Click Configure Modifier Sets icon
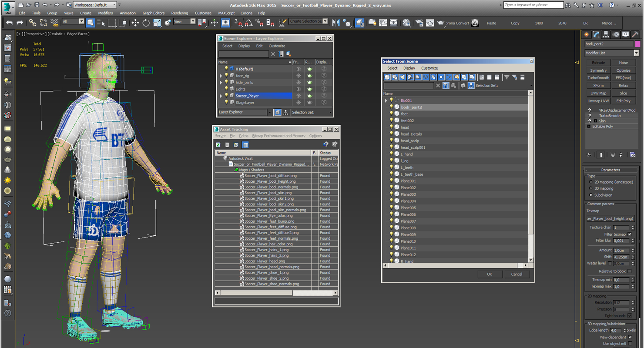Image resolution: width=644 pixels, height=348 pixels. (633, 154)
